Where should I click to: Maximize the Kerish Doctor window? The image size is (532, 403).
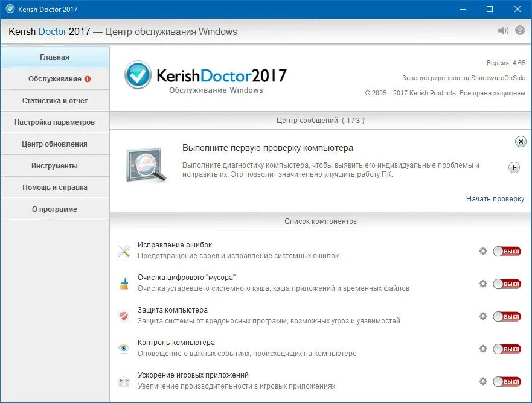tap(490, 9)
